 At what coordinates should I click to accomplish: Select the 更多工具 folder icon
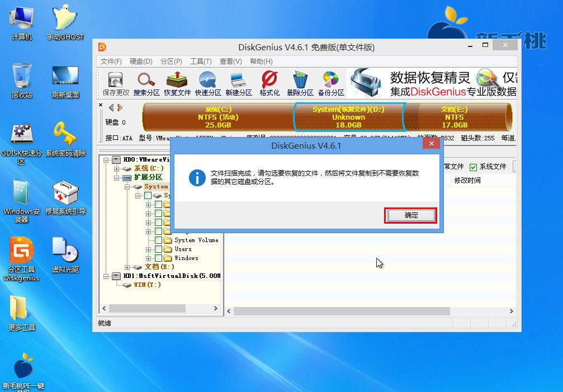coord(22,313)
